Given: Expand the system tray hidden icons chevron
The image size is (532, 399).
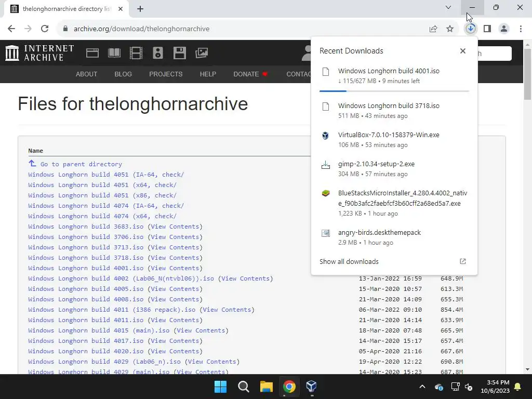Looking at the screenshot, I should pyautogui.click(x=422, y=387).
